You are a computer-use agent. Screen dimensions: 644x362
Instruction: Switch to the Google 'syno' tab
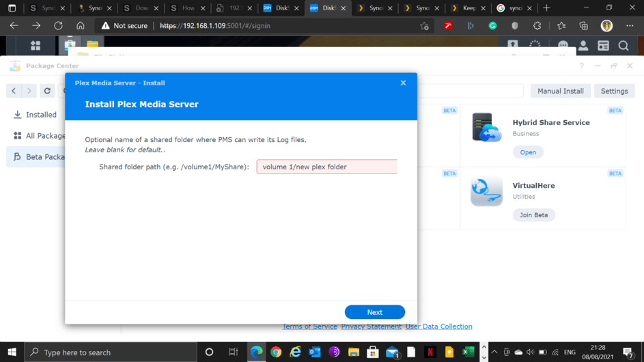pyautogui.click(x=516, y=8)
